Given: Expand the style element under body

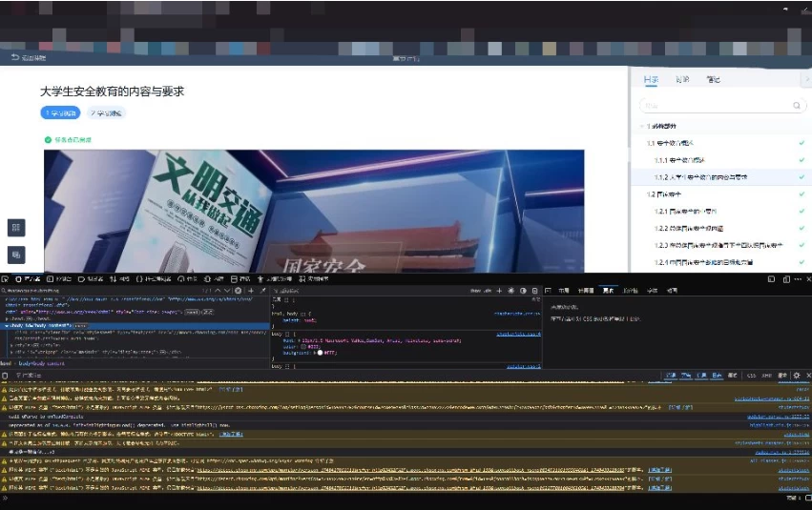Looking at the screenshot, I should 11,344.
